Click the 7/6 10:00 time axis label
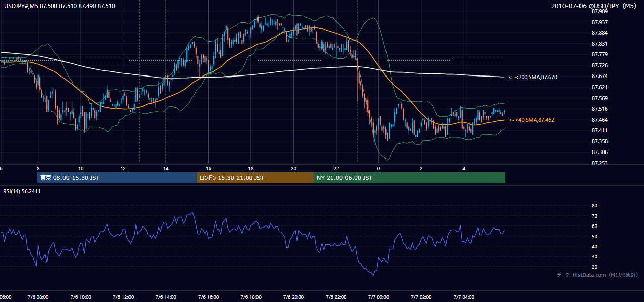Image resolution: width=644 pixels, height=302 pixels. coord(81,297)
